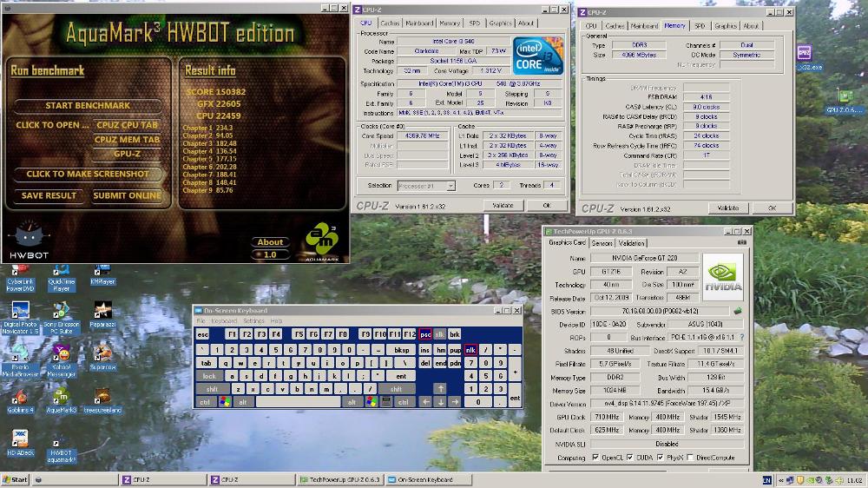The image size is (868, 488).
Task: Click START BENCHMARK in AquaMark
Action: click(88, 105)
